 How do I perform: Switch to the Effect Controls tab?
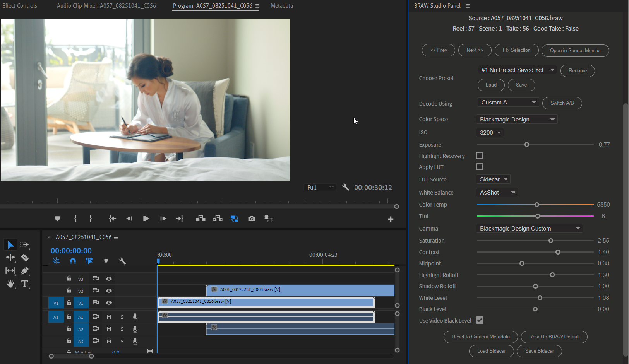[x=19, y=6]
